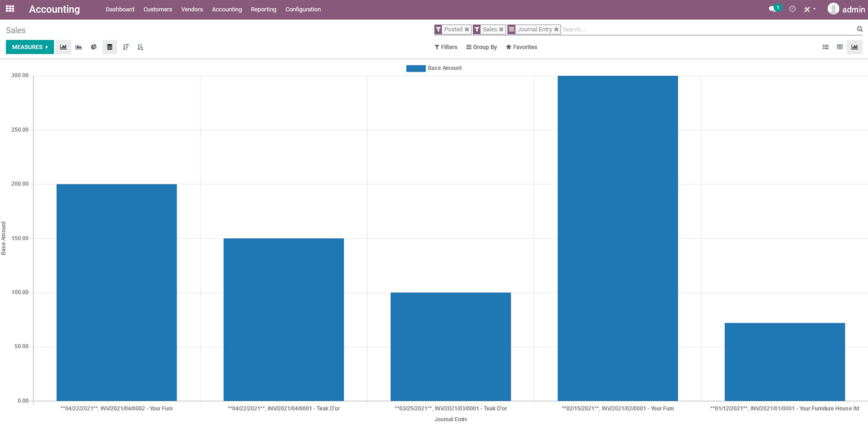Switch to bar chart mode
The width and height of the screenshot is (868, 424).
point(63,47)
